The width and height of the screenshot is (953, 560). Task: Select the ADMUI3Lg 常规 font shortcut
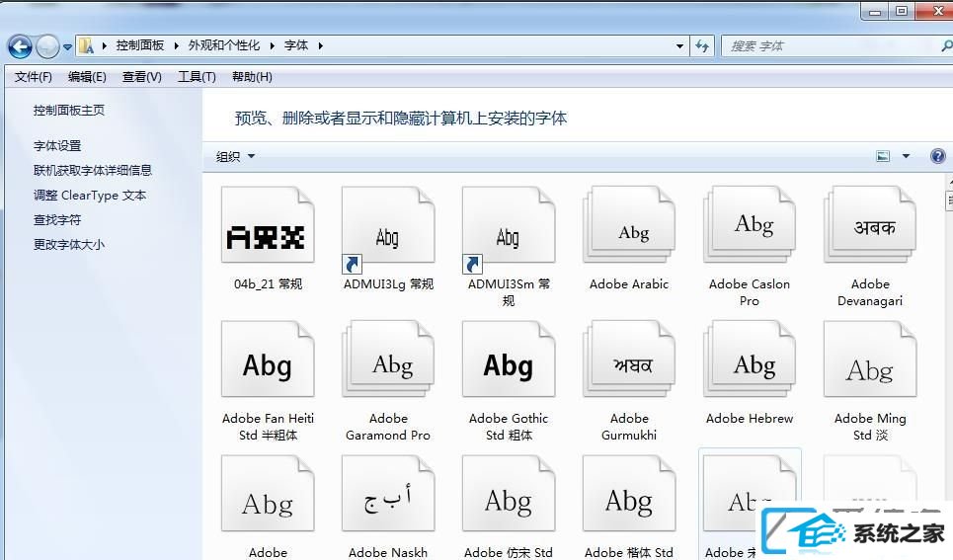coord(388,226)
